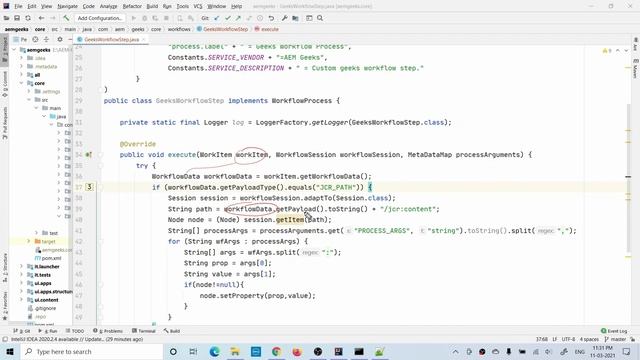Expand the ui.apps module

tap(22, 283)
